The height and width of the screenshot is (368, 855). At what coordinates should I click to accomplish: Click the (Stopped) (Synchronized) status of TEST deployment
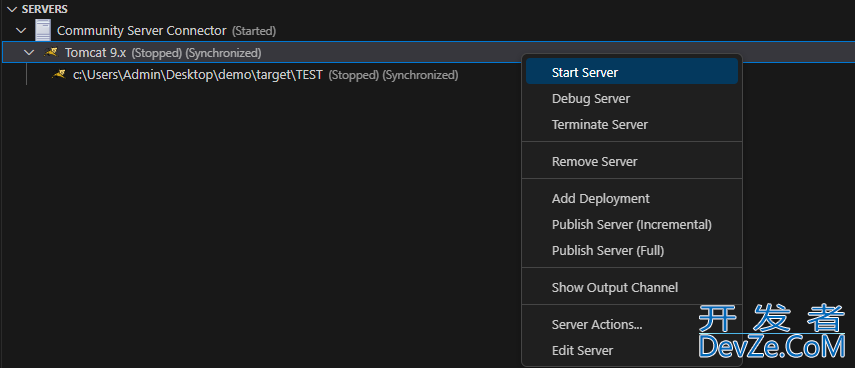(393, 75)
